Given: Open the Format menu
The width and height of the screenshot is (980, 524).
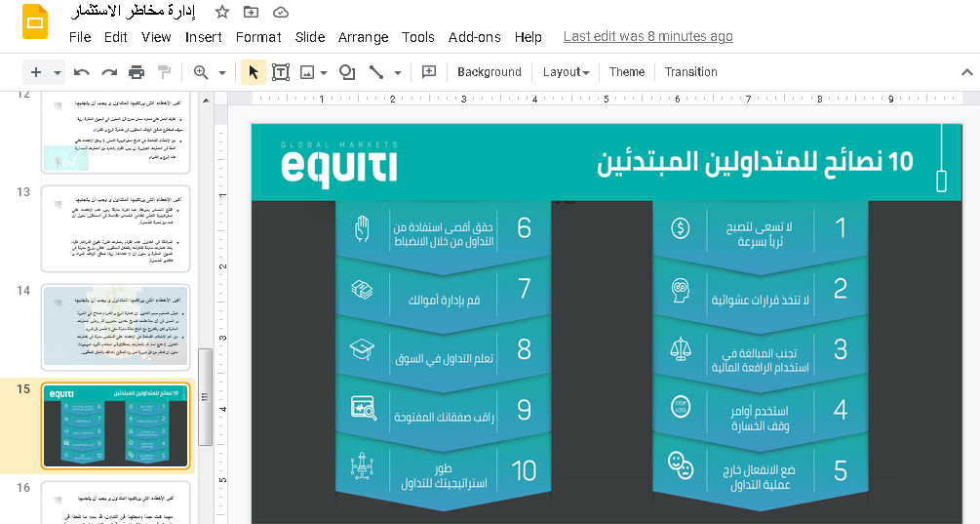Looking at the screenshot, I should click(x=258, y=37).
